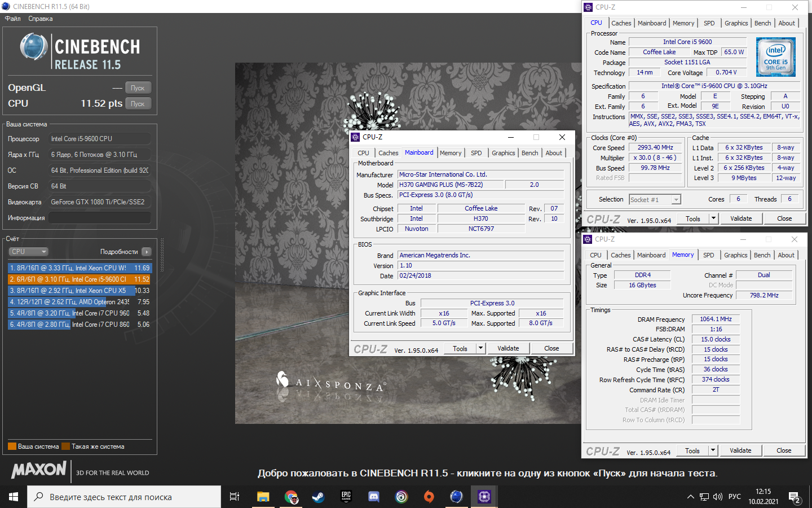Open the volume tray icon
812x508 pixels.
coord(718,497)
